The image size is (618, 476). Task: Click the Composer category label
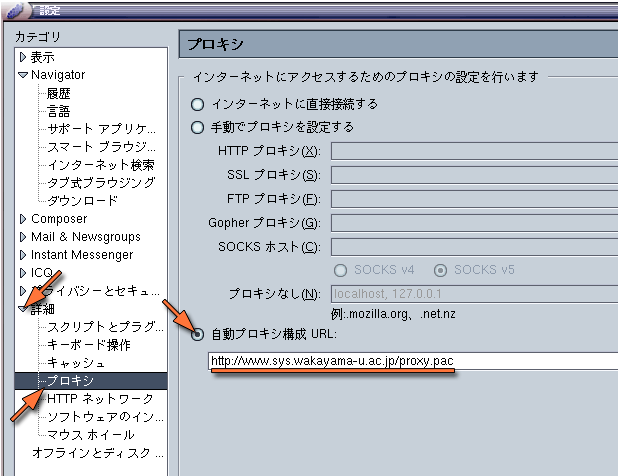pos(59,219)
